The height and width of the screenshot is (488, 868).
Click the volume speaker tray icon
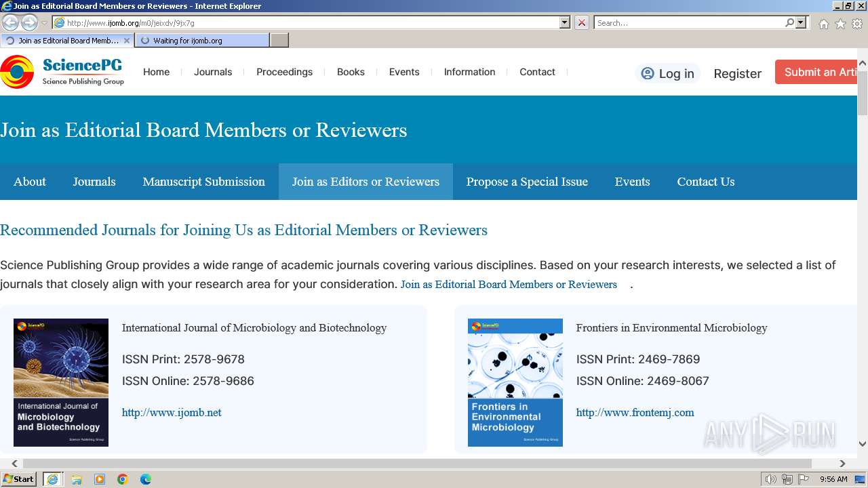tap(771, 479)
